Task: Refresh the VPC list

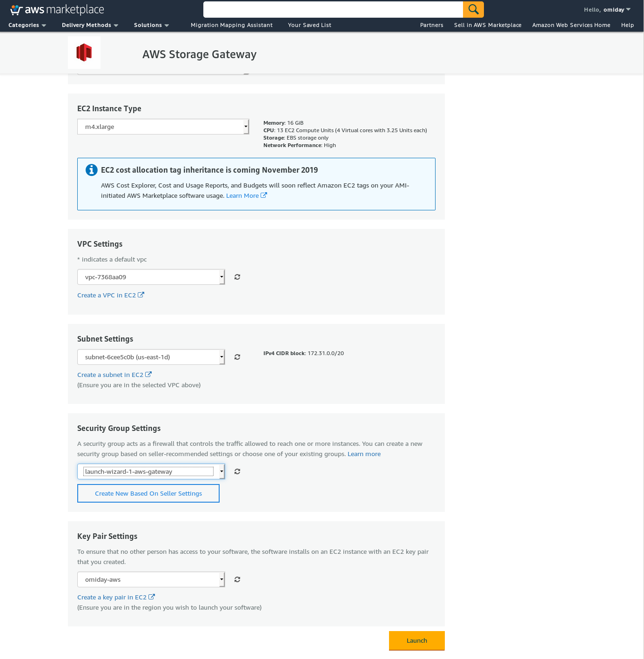Action: tap(237, 277)
